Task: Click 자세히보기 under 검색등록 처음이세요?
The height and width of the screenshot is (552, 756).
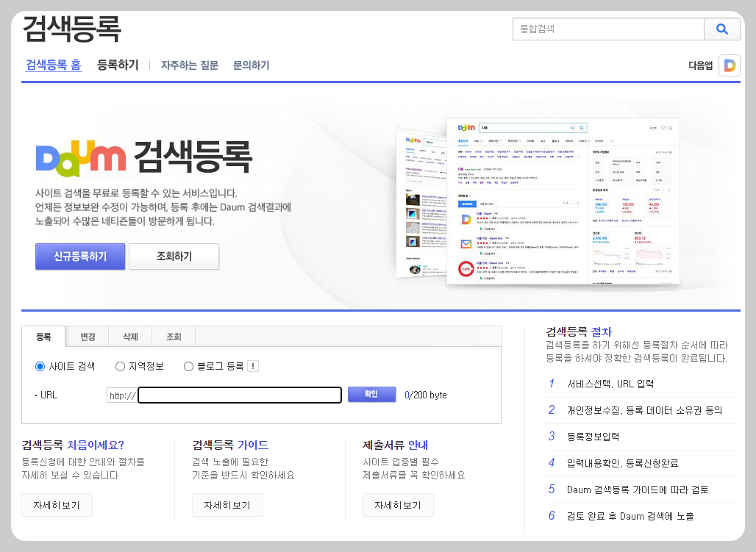Action: point(57,505)
